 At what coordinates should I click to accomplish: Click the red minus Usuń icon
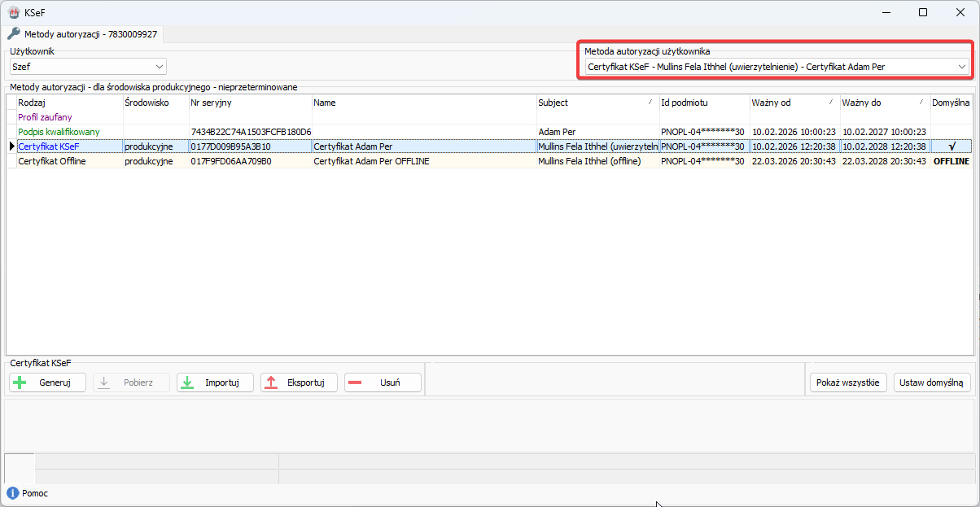[356, 382]
